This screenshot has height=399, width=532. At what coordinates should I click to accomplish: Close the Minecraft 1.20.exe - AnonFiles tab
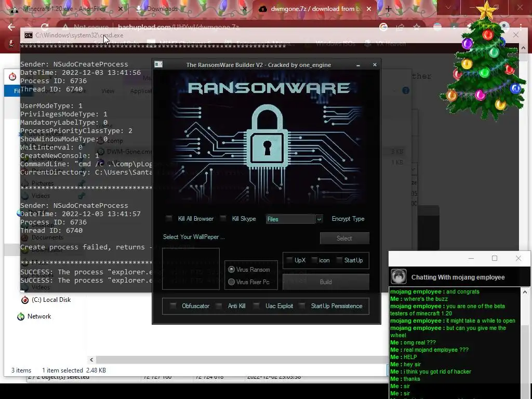click(x=120, y=9)
